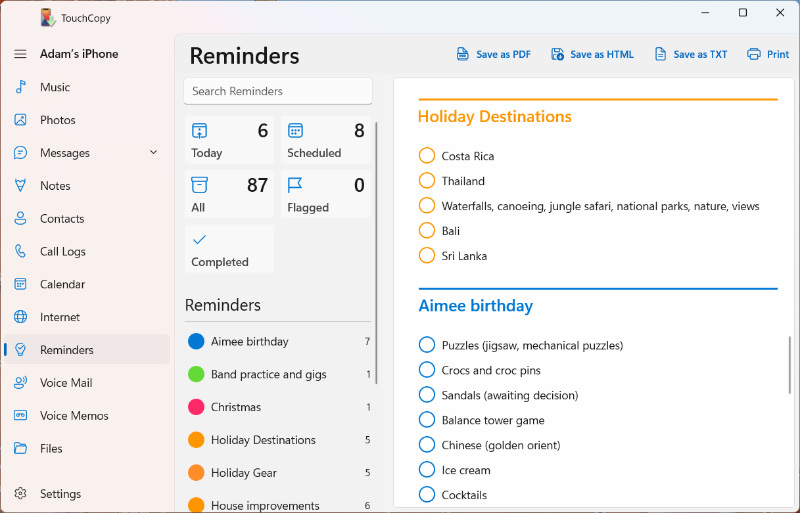Show the Completed reminders tile
The image size is (800, 513).
coord(229,249)
